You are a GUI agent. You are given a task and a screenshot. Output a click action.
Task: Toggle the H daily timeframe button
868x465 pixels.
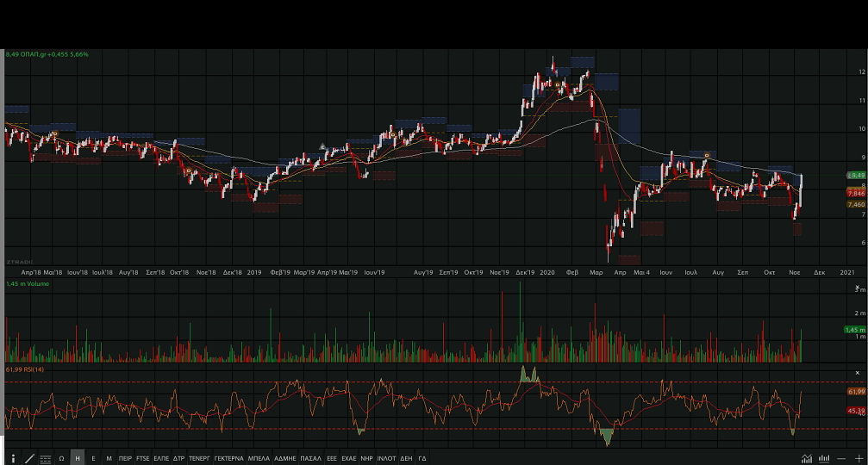tap(78, 458)
